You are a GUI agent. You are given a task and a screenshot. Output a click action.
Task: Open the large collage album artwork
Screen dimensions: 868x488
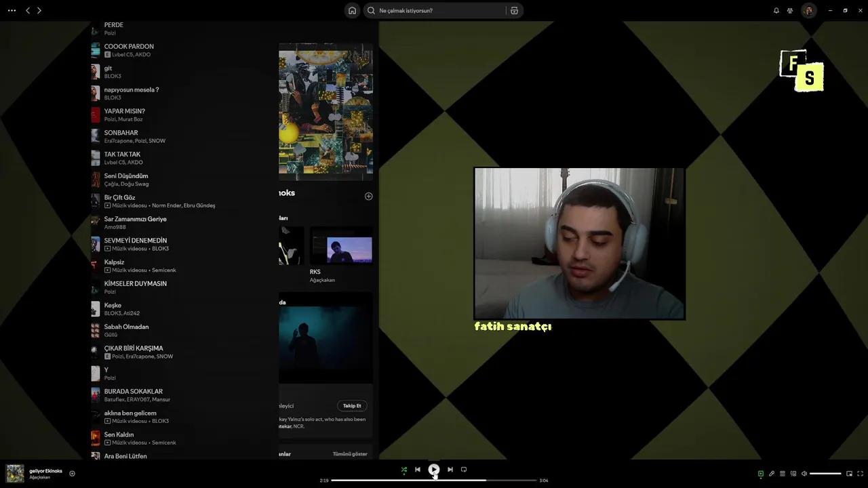coord(325,112)
